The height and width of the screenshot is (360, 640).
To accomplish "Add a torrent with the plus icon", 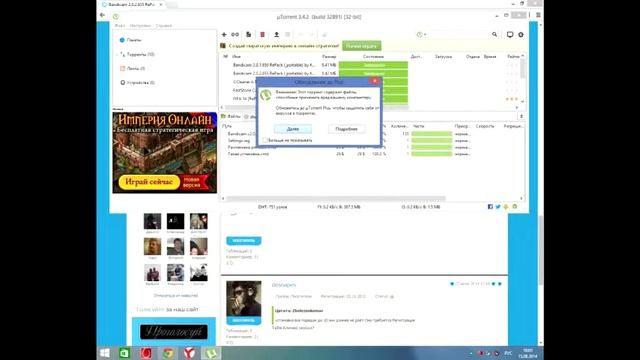I will (224, 35).
